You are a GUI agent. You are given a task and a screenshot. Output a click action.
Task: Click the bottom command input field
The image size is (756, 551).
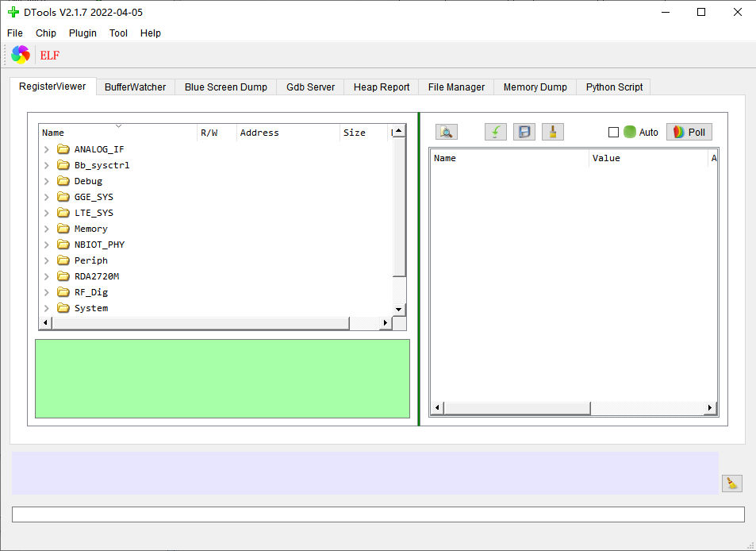point(378,514)
